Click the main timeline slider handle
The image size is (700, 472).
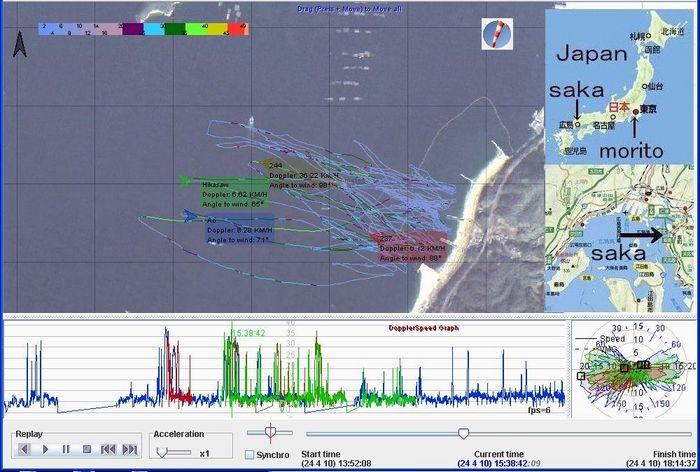coord(463,433)
